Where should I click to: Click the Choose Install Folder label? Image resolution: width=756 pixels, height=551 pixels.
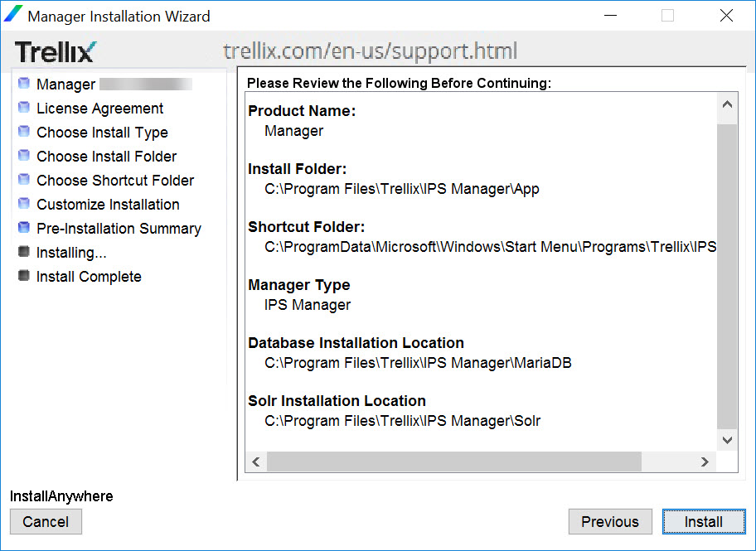107,157
